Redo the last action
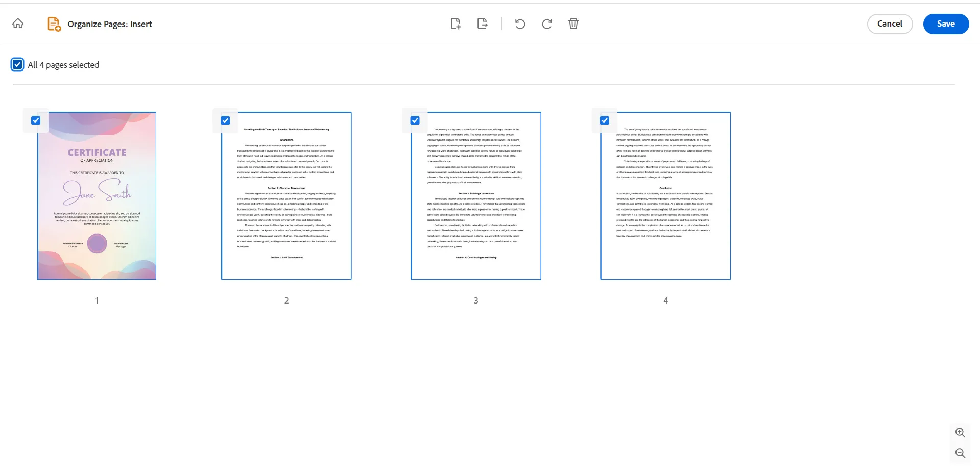 click(546, 24)
